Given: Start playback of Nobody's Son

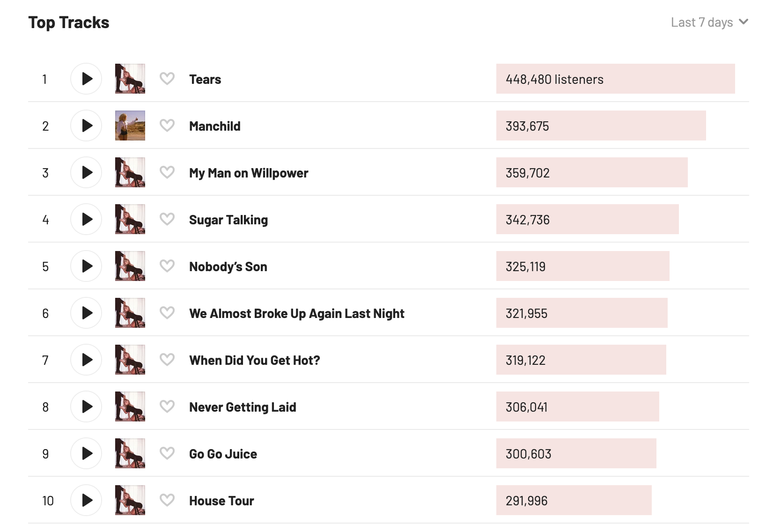Looking at the screenshot, I should click(86, 266).
